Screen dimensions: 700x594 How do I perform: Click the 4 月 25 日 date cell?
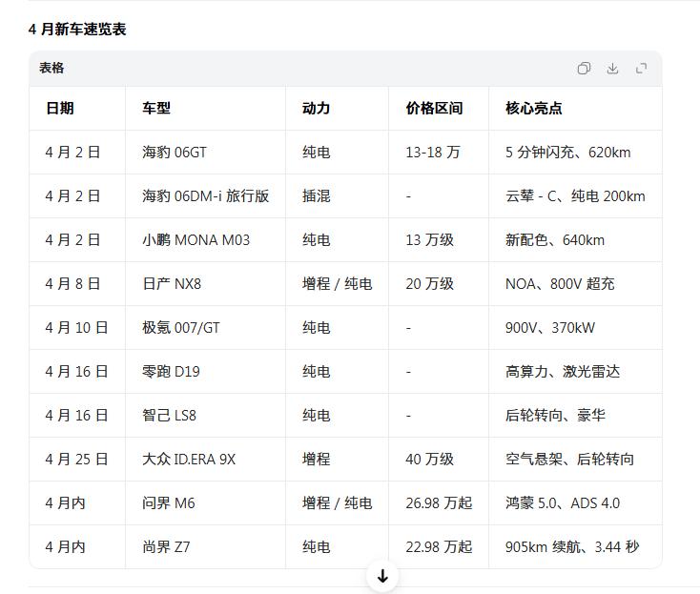76,460
